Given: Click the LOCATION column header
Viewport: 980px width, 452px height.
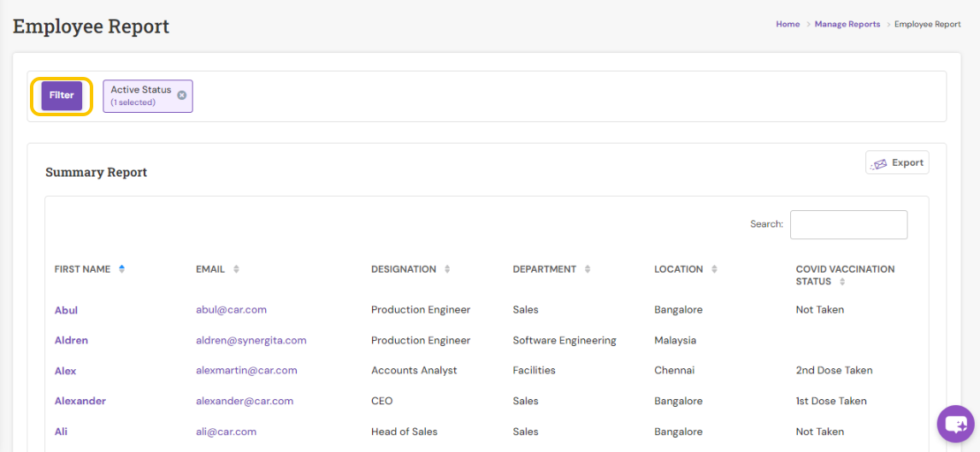Looking at the screenshot, I should pyautogui.click(x=679, y=269).
